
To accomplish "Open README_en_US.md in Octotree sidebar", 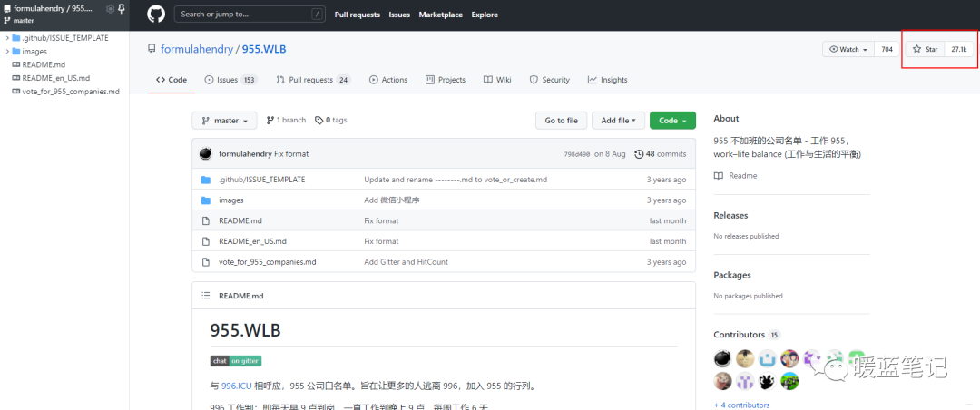I will tap(56, 79).
